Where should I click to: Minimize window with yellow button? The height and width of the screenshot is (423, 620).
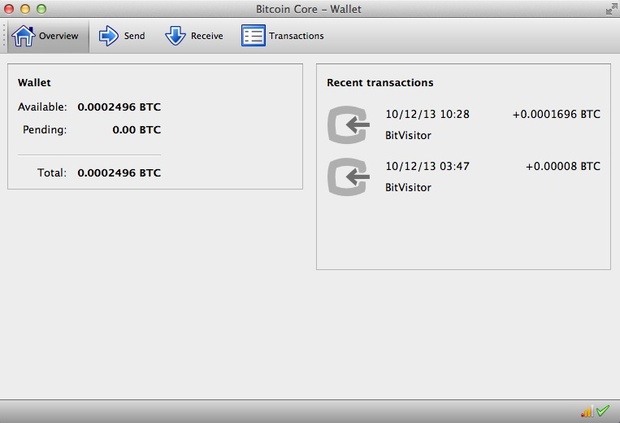[25, 9]
